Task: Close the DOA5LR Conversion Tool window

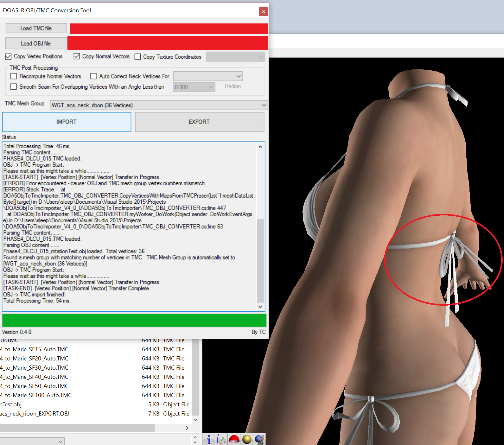Action: point(263,11)
